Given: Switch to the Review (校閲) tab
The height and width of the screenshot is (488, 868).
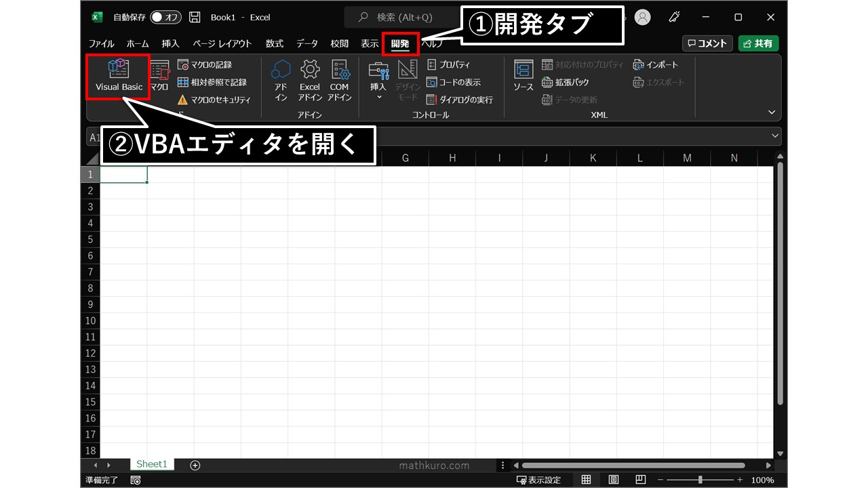Looking at the screenshot, I should (340, 43).
